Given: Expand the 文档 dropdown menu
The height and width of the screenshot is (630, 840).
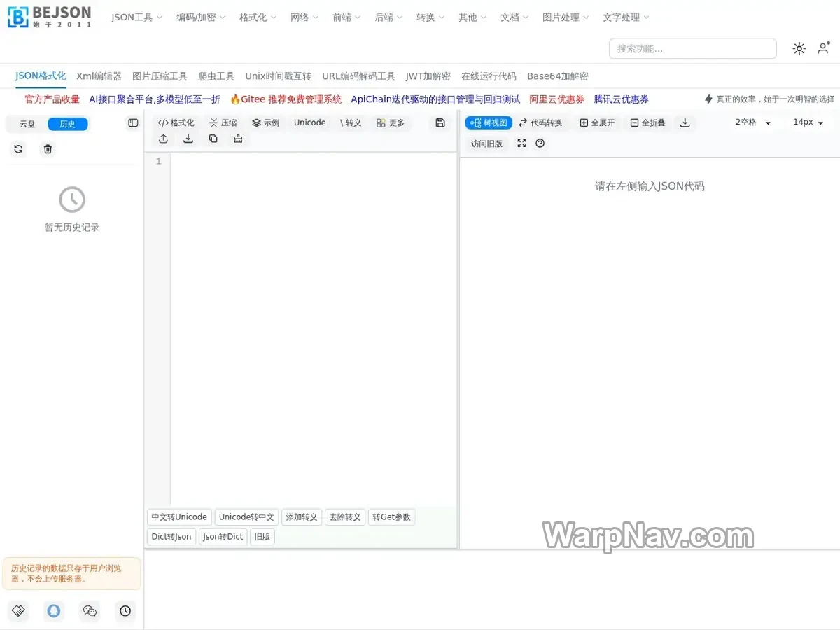Looking at the screenshot, I should [x=514, y=17].
